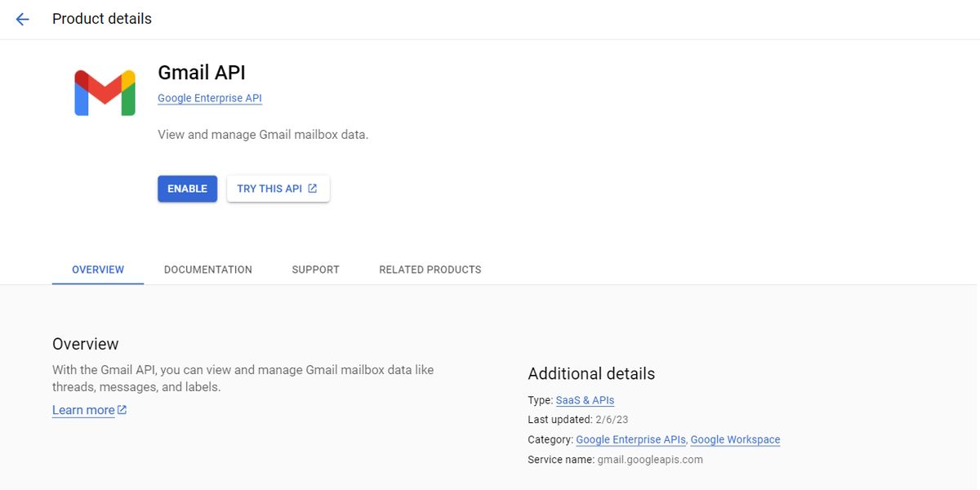
Task: Switch to the Documentation tab
Action: tap(208, 269)
